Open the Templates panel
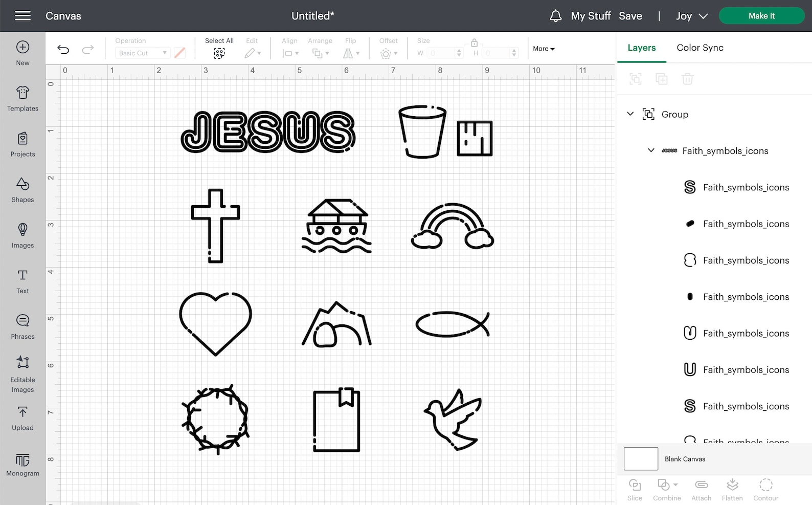The width and height of the screenshot is (812, 505). click(22, 99)
